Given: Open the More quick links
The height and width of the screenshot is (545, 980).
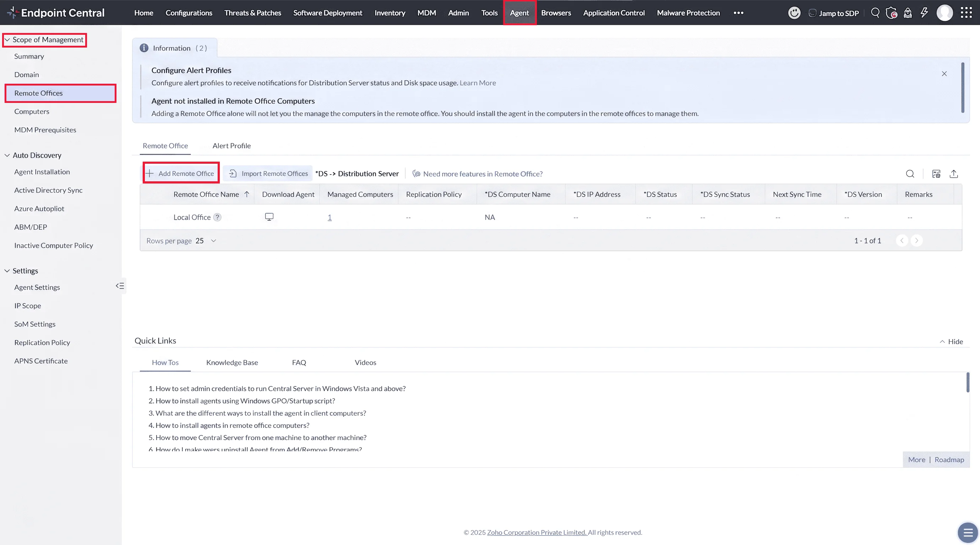Looking at the screenshot, I should coord(916,459).
